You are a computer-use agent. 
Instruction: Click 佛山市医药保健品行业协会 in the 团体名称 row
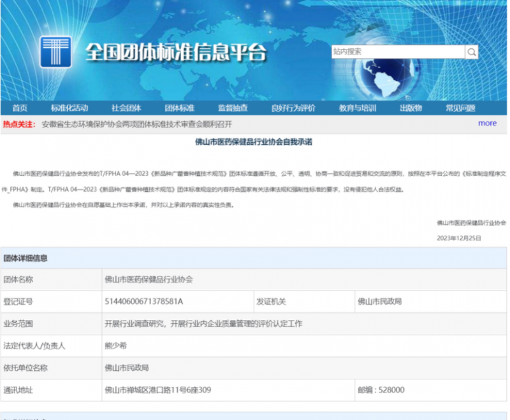(x=149, y=279)
